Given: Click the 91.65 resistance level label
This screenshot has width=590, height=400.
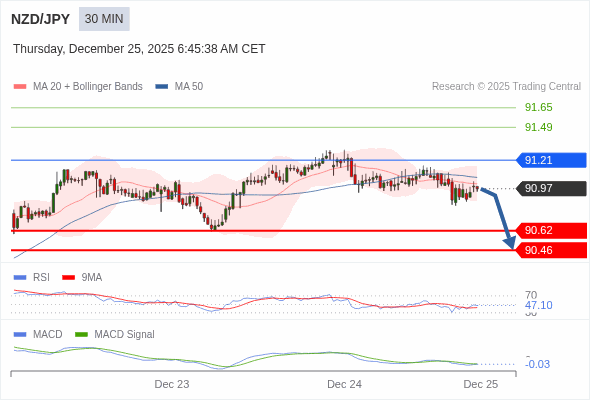Looking at the screenshot, I should [x=538, y=107].
